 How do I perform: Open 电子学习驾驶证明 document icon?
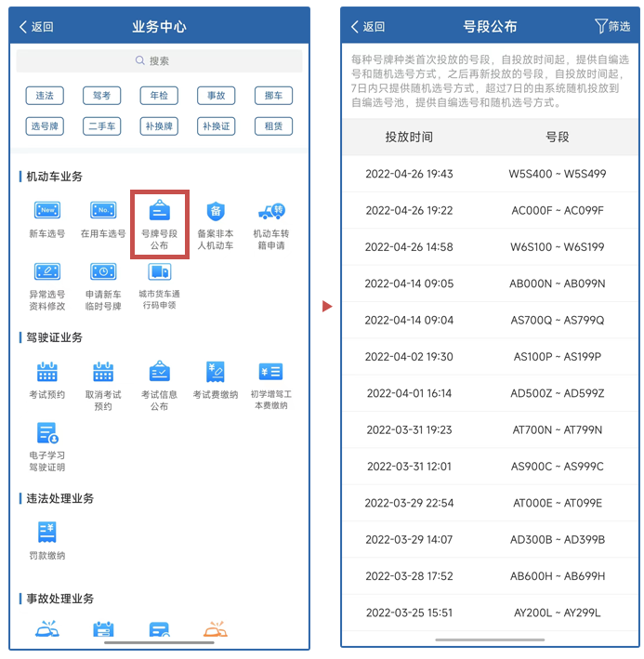click(x=47, y=433)
